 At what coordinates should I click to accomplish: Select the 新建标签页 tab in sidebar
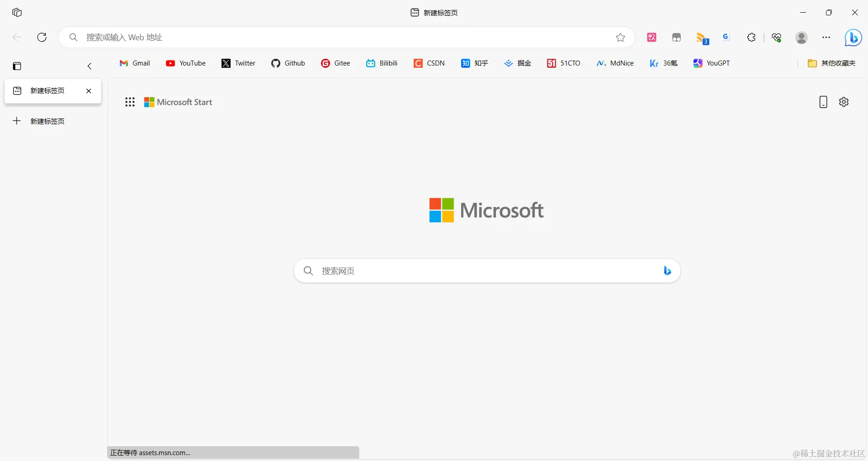[53, 91]
